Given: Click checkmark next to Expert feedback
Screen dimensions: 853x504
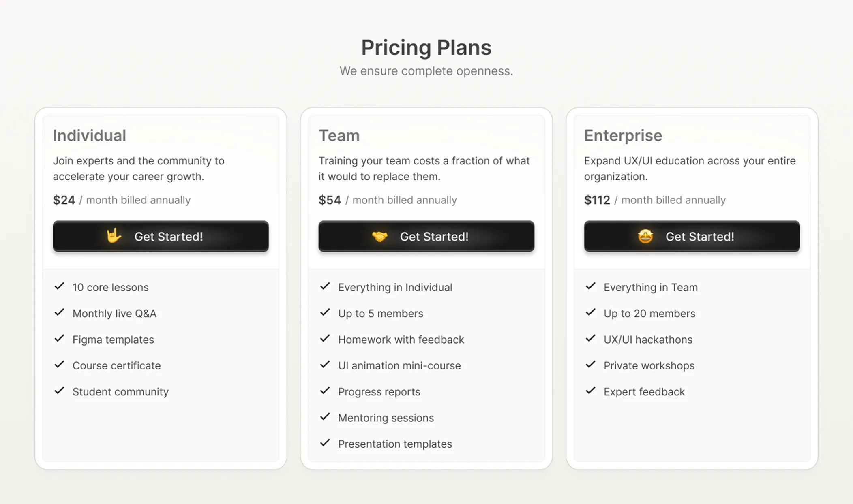Looking at the screenshot, I should (591, 391).
